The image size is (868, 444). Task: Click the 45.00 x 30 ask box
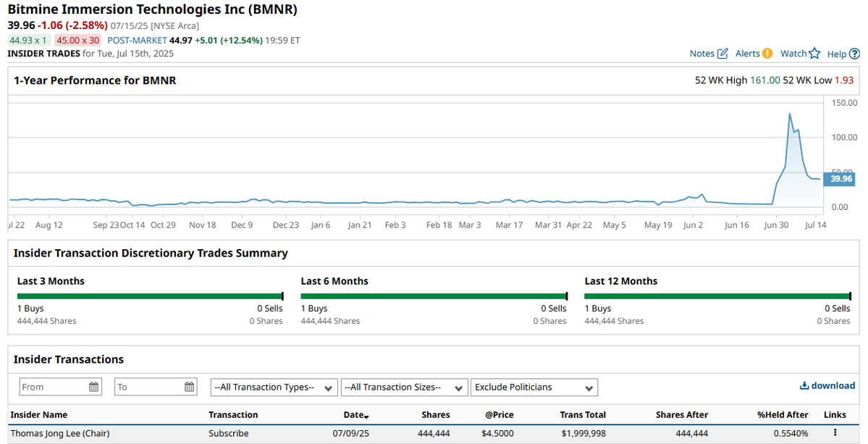(x=78, y=41)
